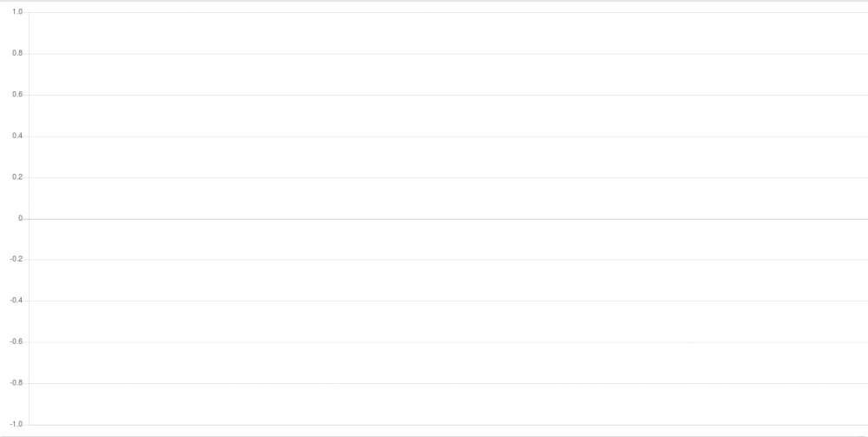Screen dimensions: 868x437
Task: Click the gridline at value -0.6
Action: pyautogui.click(x=449, y=342)
